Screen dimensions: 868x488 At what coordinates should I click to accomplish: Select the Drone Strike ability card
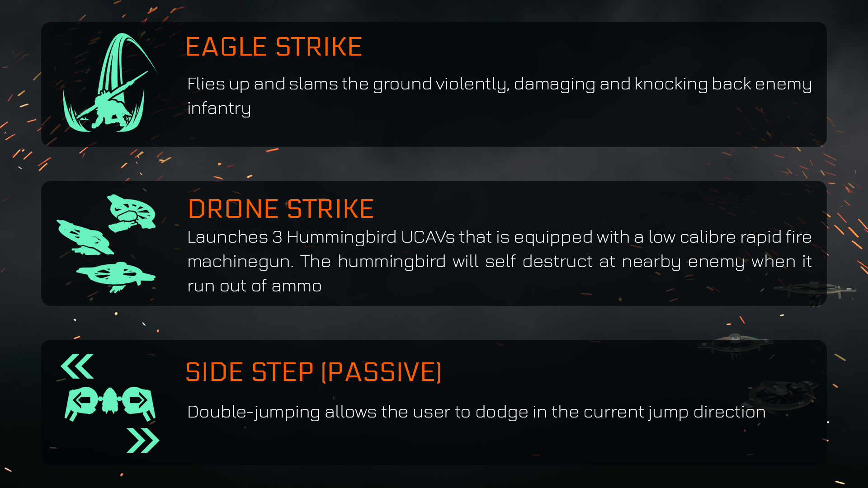coord(434,243)
